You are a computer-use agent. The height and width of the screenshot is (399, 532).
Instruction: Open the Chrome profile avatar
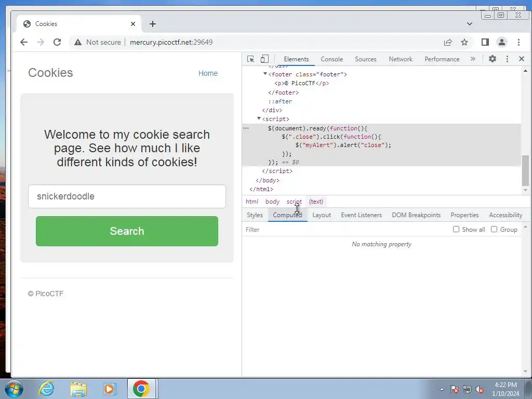click(x=501, y=42)
